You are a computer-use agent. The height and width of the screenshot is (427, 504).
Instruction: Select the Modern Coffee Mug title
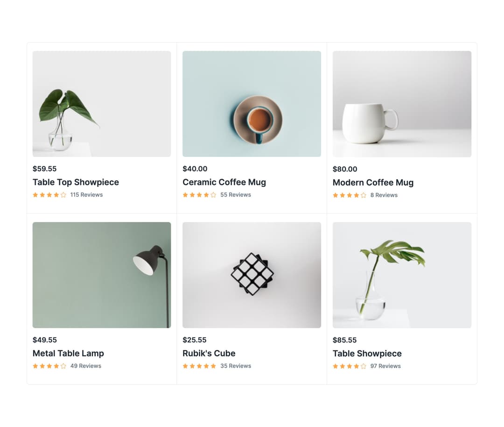pyautogui.click(x=373, y=183)
